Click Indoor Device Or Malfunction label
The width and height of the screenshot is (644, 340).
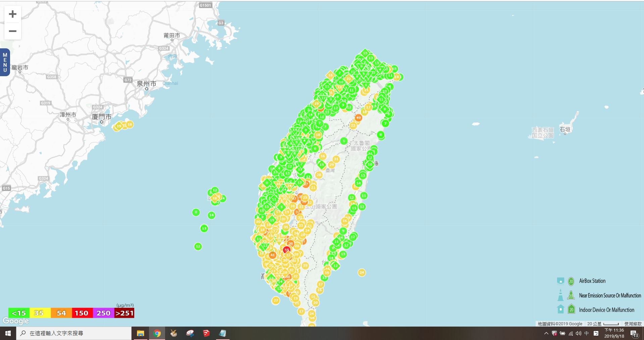pos(606,310)
